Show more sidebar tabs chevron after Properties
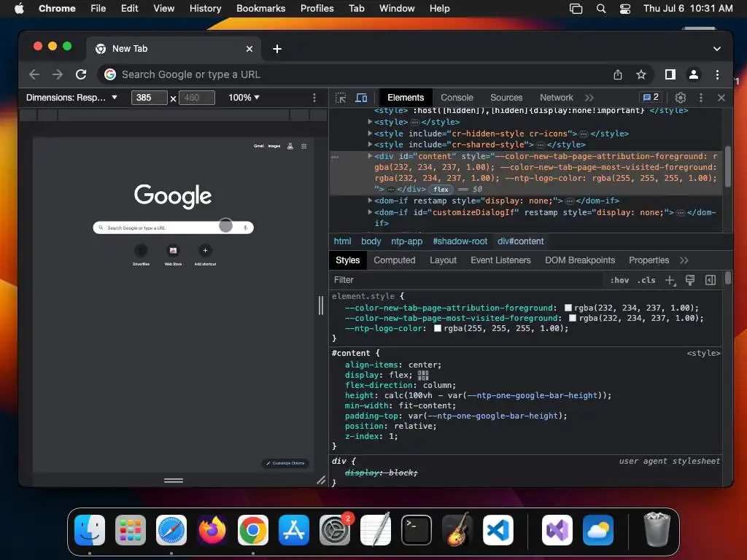 tap(684, 260)
